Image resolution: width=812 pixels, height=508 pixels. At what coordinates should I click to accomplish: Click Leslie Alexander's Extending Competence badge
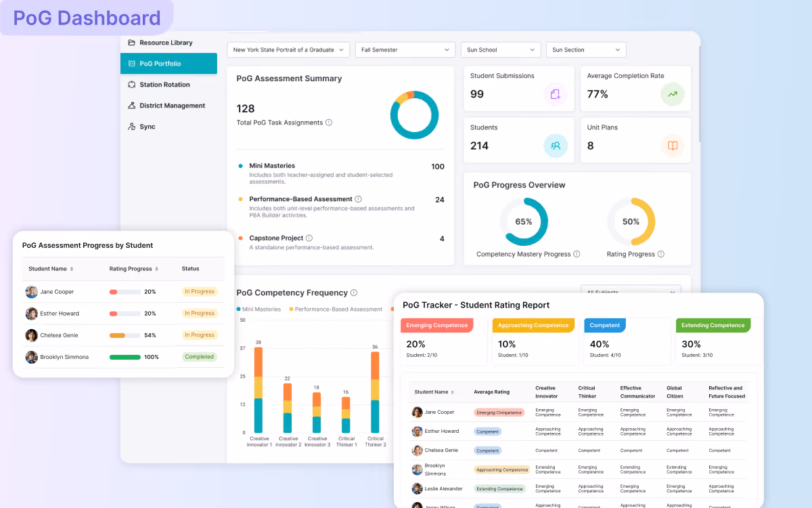(x=499, y=488)
